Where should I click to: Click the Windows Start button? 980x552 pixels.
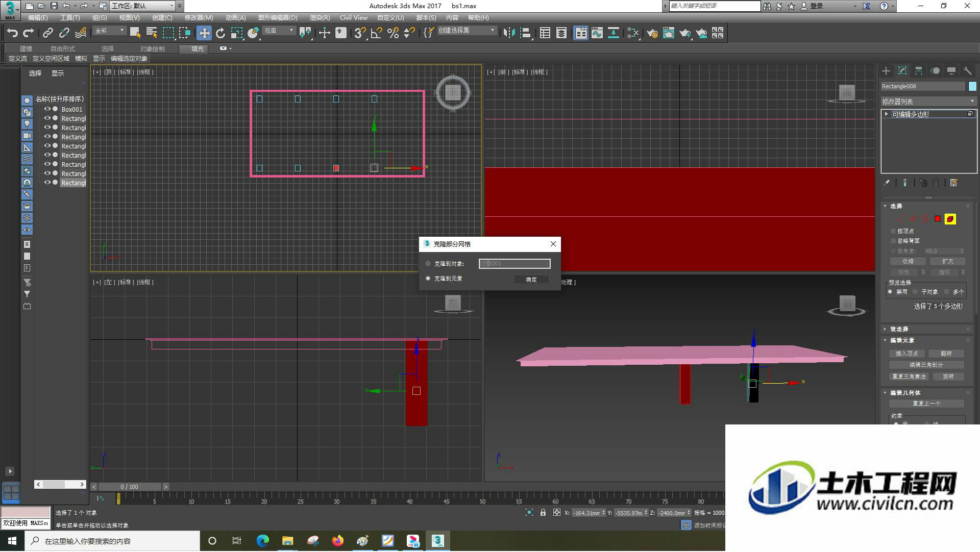[12, 541]
